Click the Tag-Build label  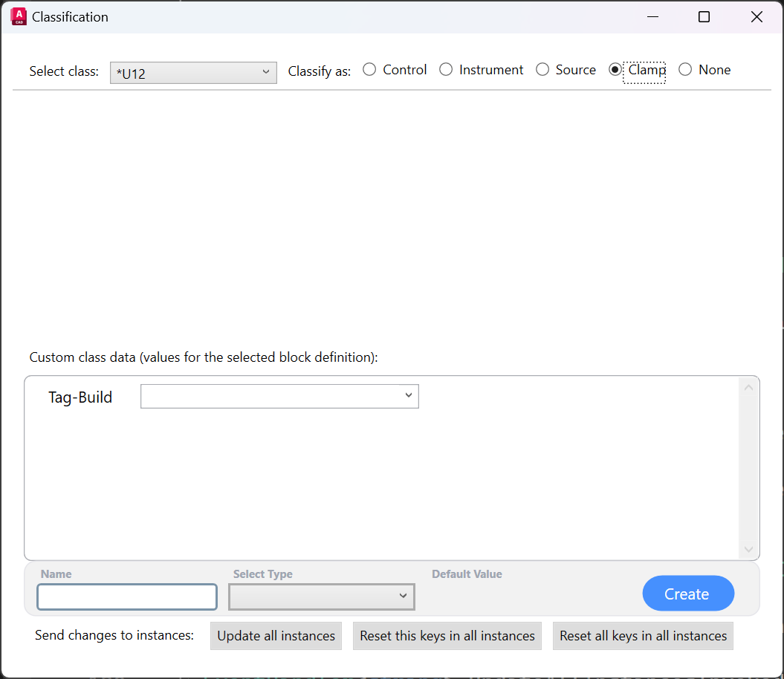80,397
